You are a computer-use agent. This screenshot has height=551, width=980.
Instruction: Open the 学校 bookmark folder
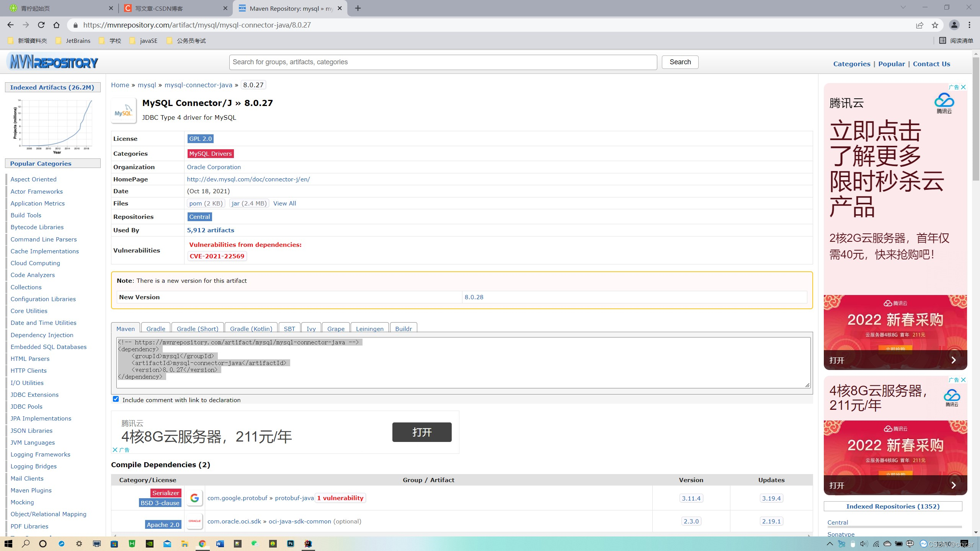pos(110,41)
